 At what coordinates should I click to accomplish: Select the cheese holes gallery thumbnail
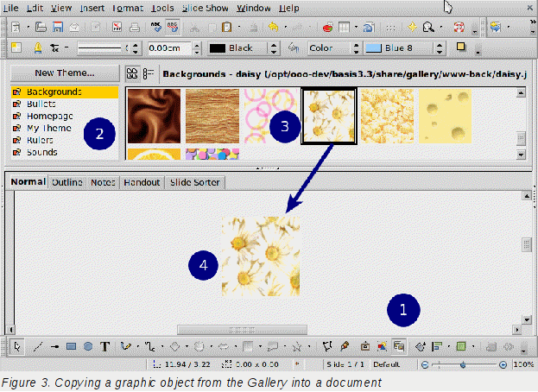point(445,116)
